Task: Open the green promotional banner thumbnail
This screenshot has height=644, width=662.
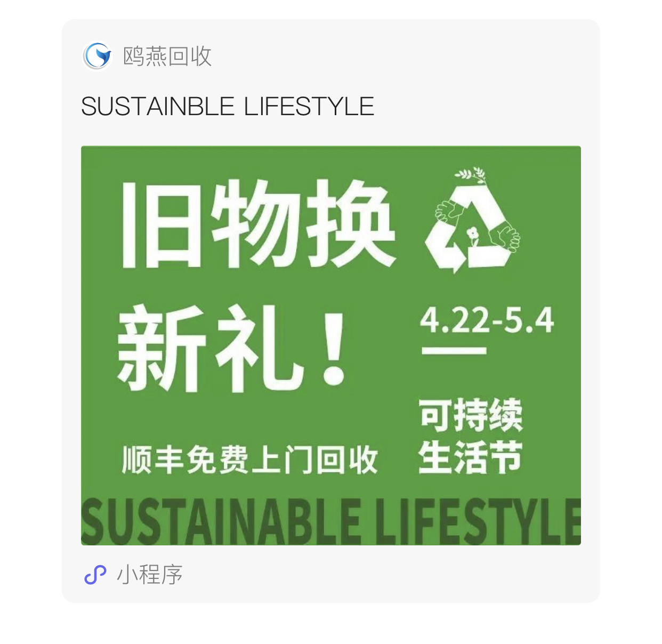Action: [331, 345]
